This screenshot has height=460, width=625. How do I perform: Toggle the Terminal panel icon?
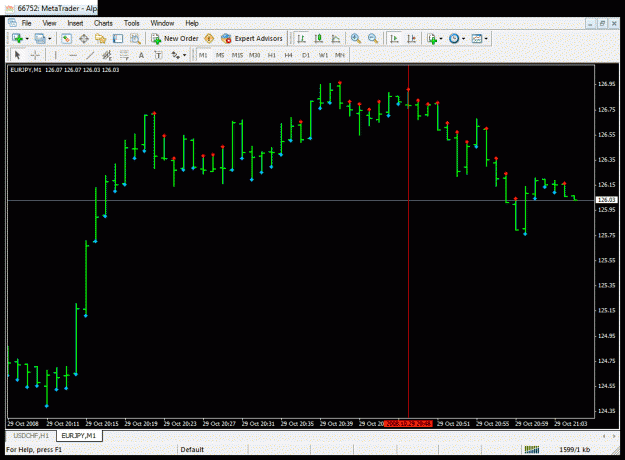point(118,39)
